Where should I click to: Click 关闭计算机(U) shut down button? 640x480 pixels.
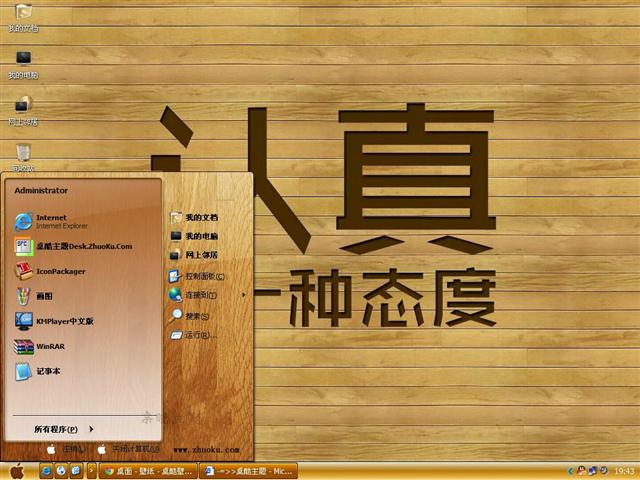[128, 449]
